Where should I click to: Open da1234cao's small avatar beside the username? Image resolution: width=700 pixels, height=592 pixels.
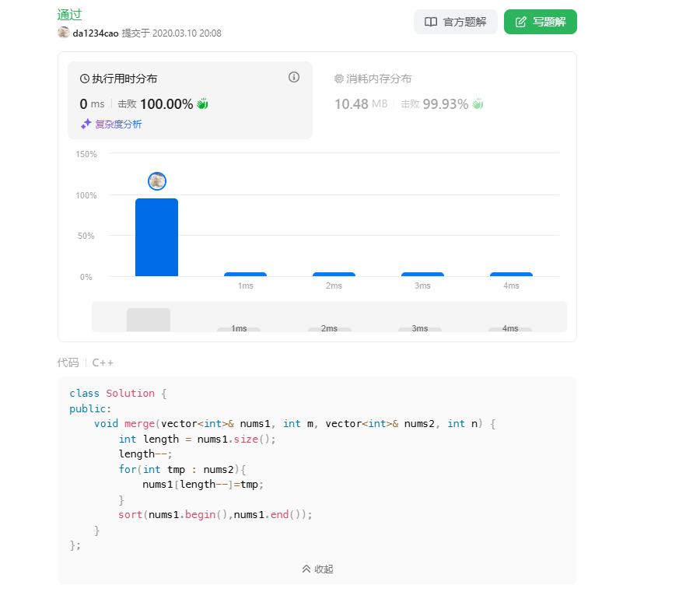tap(64, 33)
